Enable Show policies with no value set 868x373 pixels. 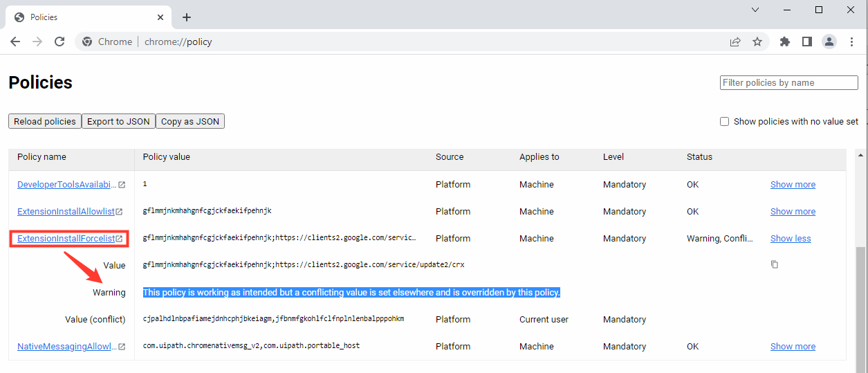[x=725, y=121]
